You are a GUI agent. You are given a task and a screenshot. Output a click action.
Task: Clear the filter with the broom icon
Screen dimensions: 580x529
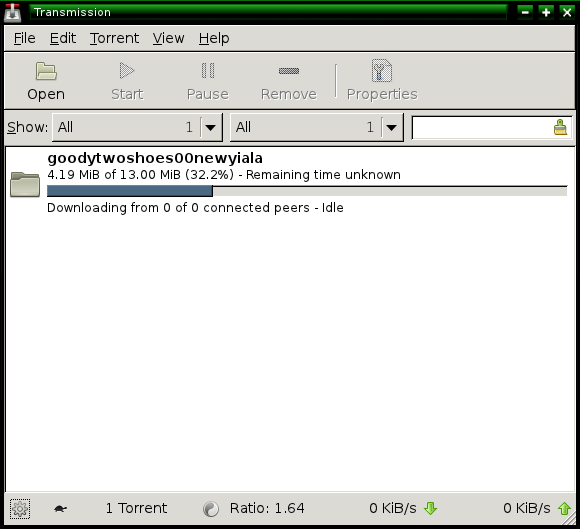(560, 127)
